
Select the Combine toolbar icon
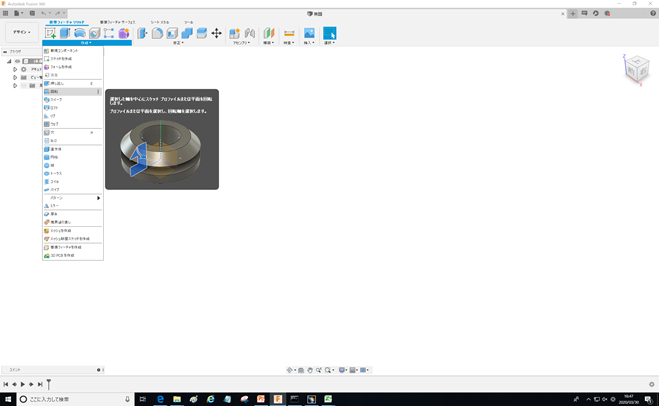coord(187,33)
